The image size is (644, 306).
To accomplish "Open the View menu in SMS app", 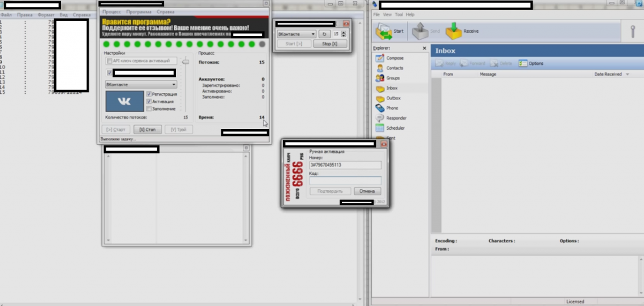I will point(387,14).
